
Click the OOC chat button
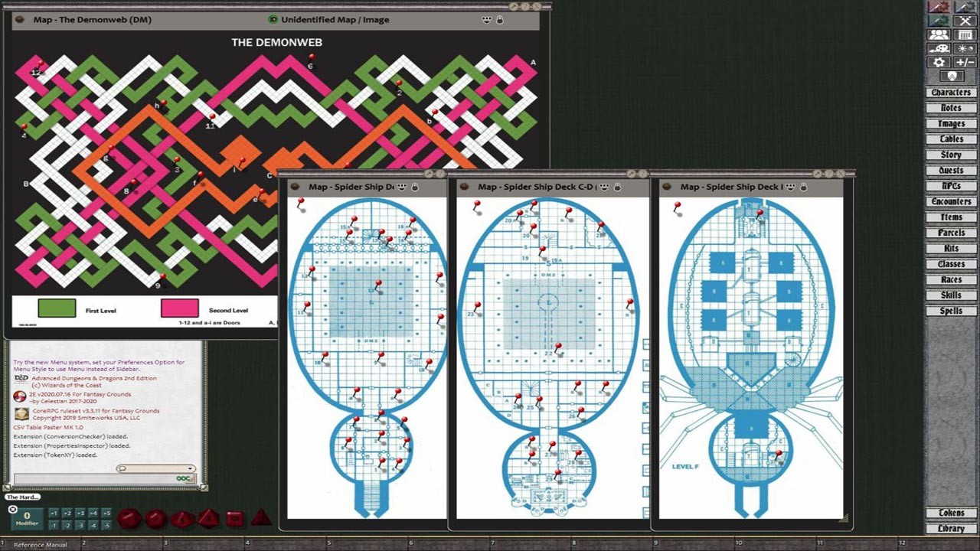point(183,478)
